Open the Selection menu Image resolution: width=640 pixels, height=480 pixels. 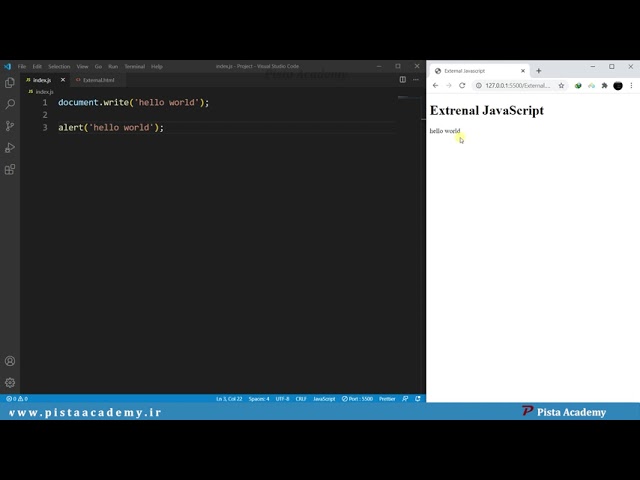[59, 66]
